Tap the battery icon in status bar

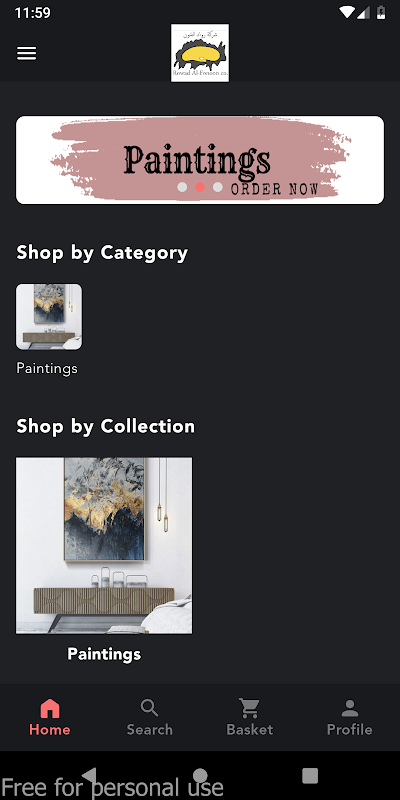pyautogui.click(x=381, y=12)
